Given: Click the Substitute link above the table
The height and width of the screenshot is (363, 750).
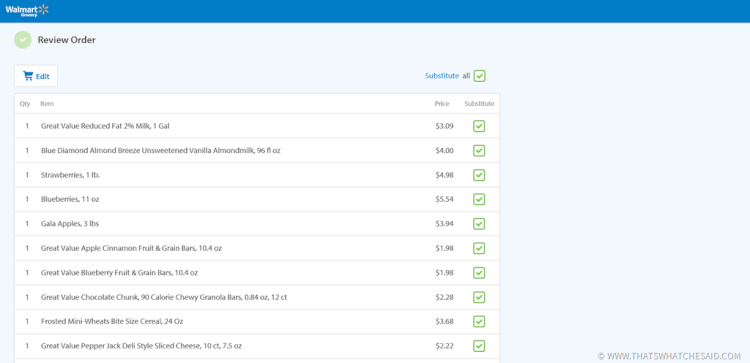Looking at the screenshot, I should coord(441,76).
